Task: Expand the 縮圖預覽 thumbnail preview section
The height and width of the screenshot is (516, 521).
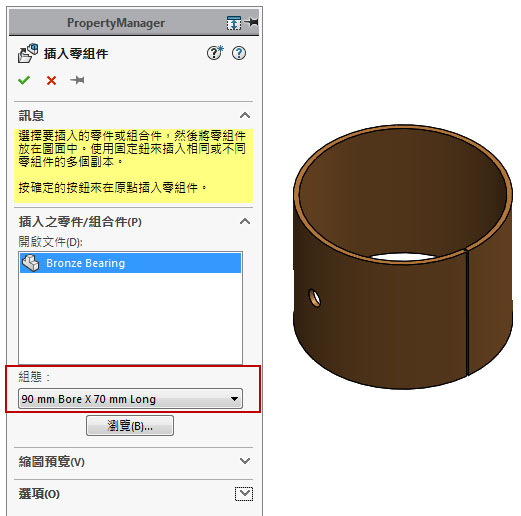Action: [245, 461]
